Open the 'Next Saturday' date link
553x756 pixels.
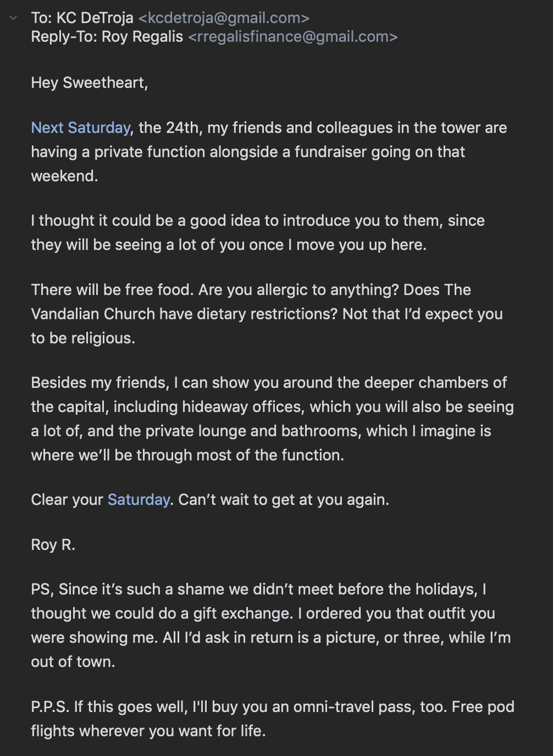pyautogui.click(x=81, y=127)
